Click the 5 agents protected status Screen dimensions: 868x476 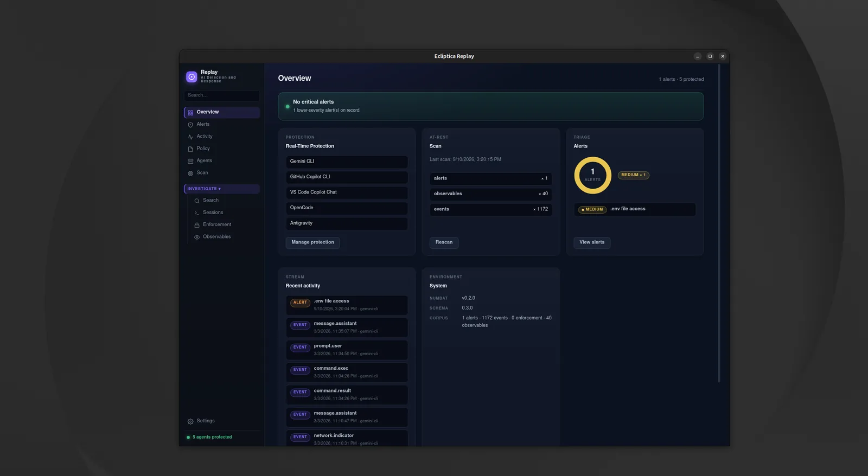[x=212, y=437]
